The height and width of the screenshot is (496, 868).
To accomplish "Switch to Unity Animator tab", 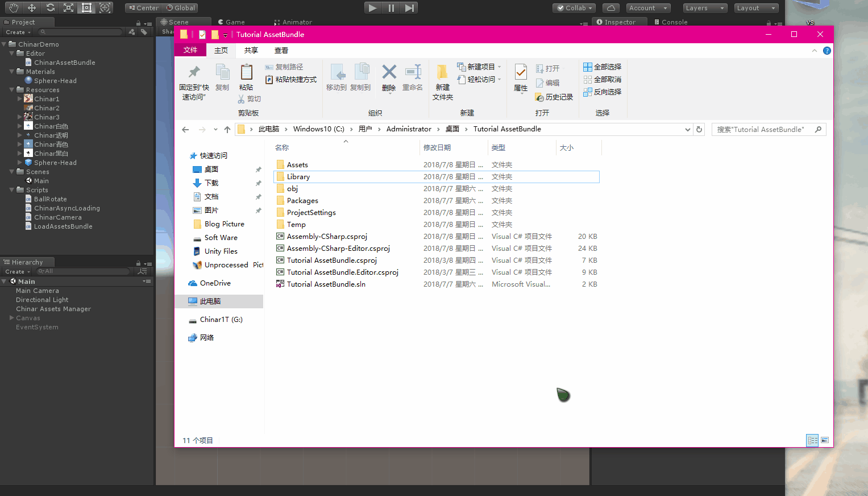I will coord(293,22).
